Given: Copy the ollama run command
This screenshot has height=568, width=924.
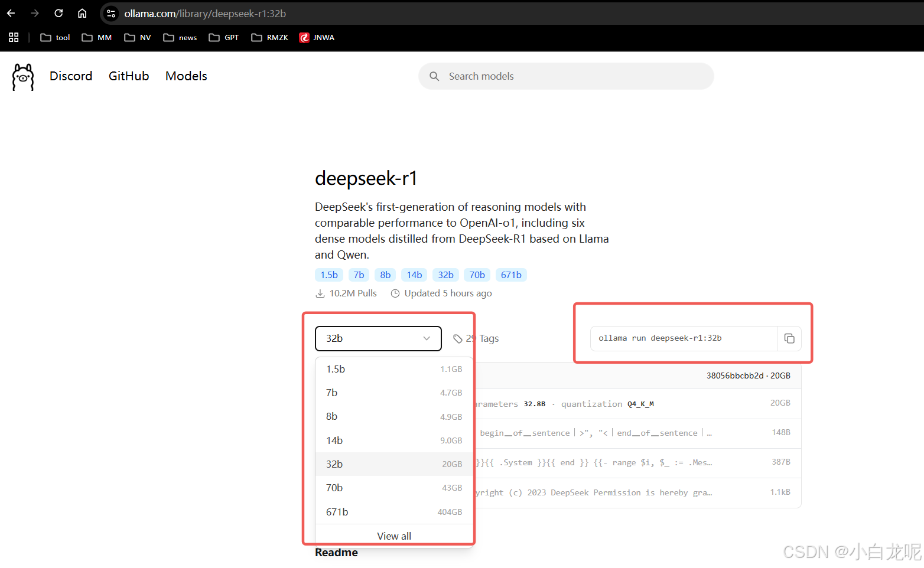Looking at the screenshot, I should pos(789,338).
